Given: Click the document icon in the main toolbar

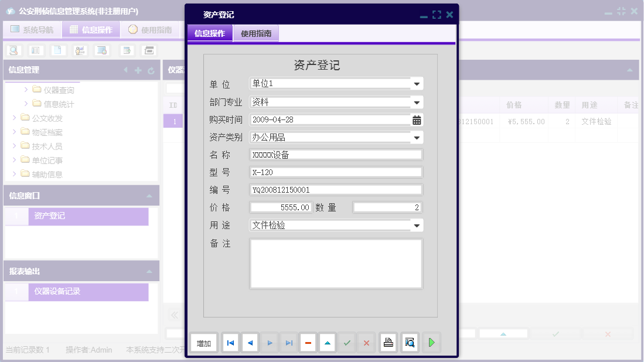Looking at the screenshot, I should pos(57,50).
